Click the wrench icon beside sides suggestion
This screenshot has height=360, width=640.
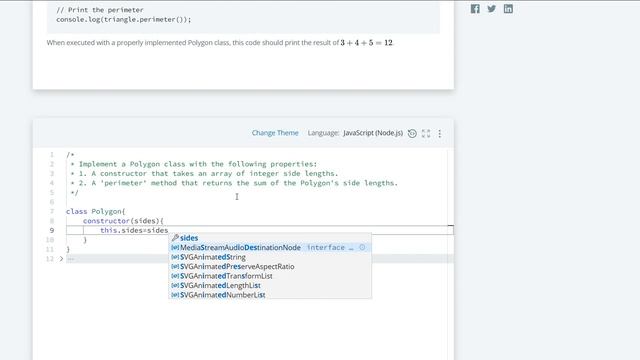[175, 238]
